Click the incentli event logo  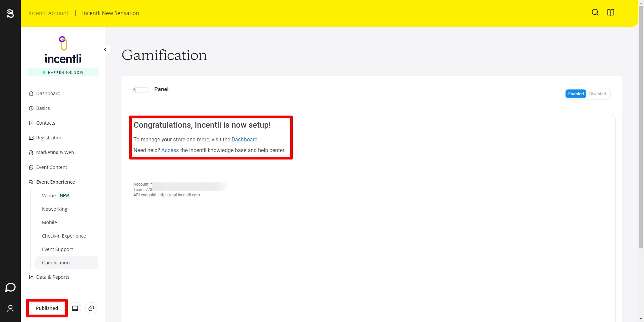63,50
